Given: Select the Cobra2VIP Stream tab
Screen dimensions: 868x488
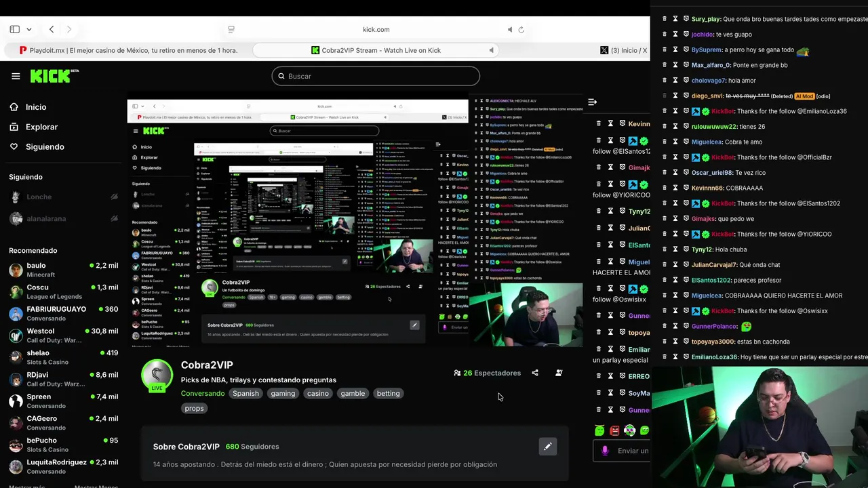Looking at the screenshot, I should pyautogui.click(x=376, y=50).
